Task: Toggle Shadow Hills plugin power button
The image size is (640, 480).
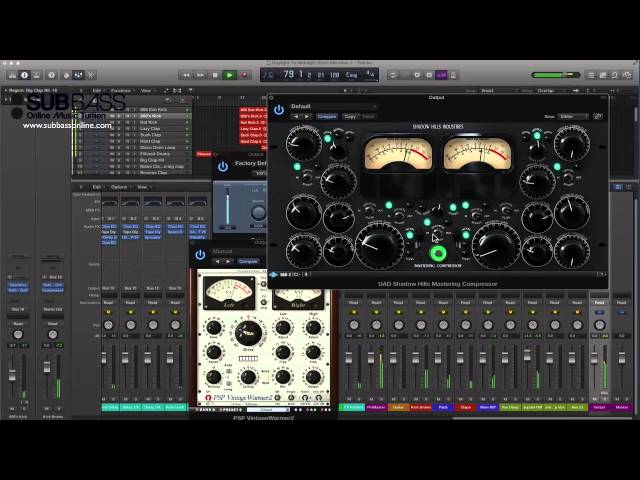Action: click(x=279, y=110)
